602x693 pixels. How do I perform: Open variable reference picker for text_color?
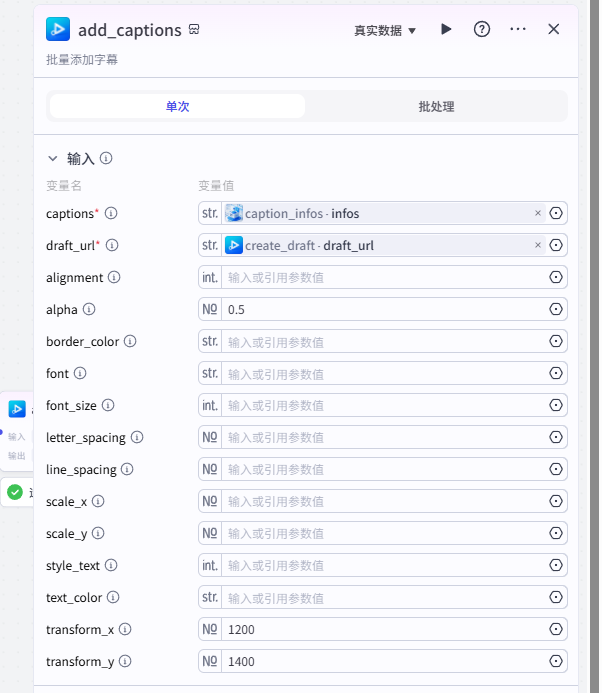[556, 597]
